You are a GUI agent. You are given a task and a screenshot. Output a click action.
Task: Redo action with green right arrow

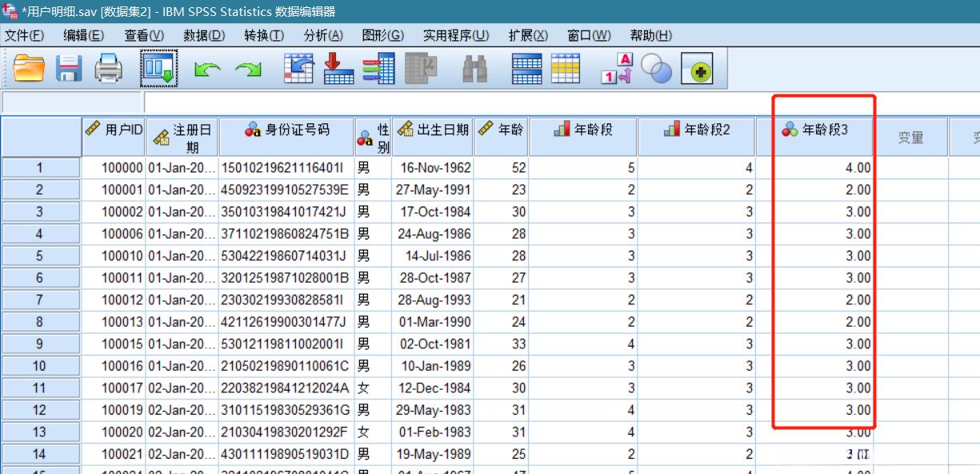point(248,70)
